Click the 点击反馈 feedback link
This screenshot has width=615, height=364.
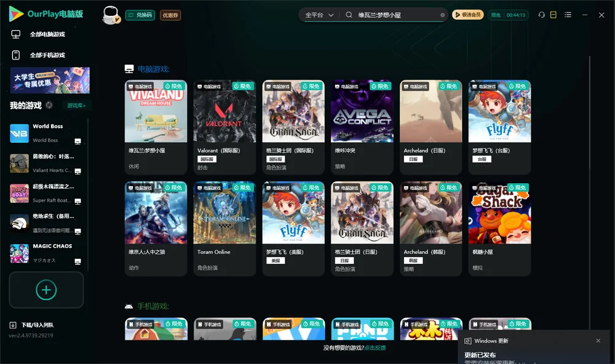[x=375, y=348]
